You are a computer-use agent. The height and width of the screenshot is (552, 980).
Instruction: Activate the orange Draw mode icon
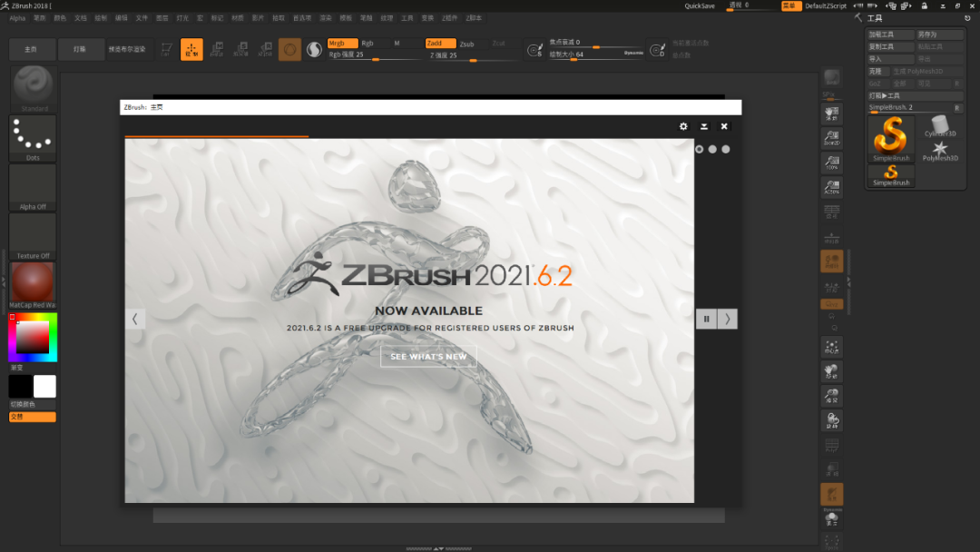tap(191, 49)
